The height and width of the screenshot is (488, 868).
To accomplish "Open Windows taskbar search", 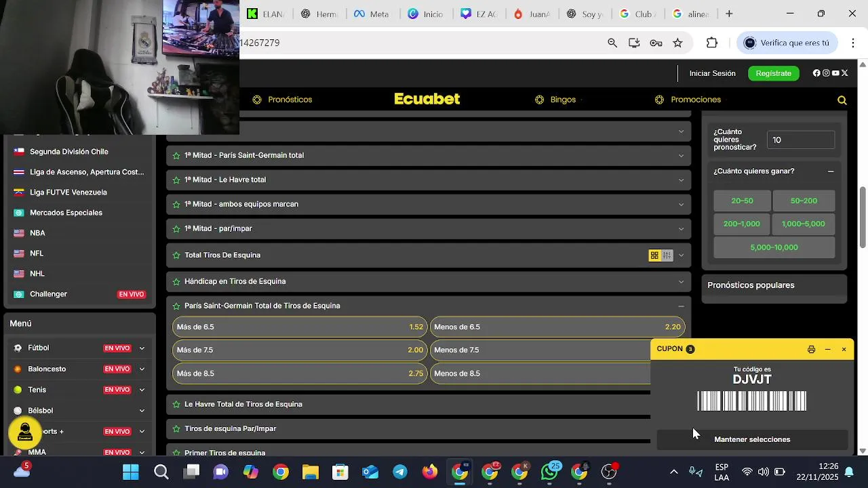I will [161, 472].
